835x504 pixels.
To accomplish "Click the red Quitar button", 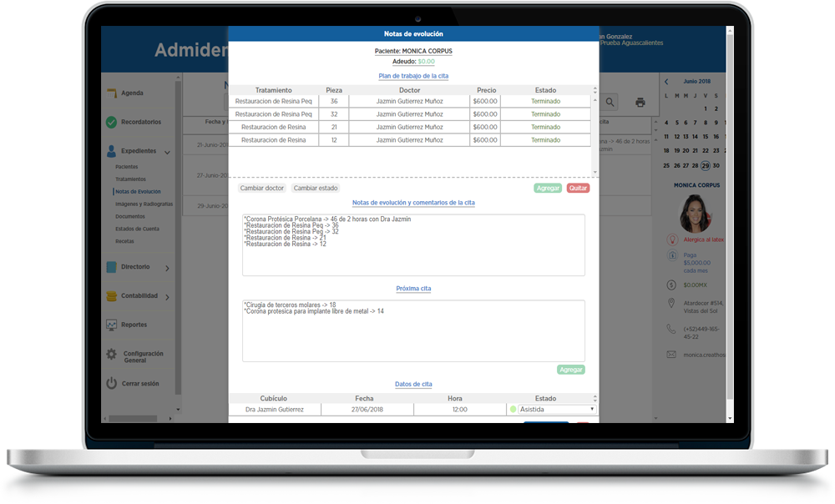I will (578, 189).
